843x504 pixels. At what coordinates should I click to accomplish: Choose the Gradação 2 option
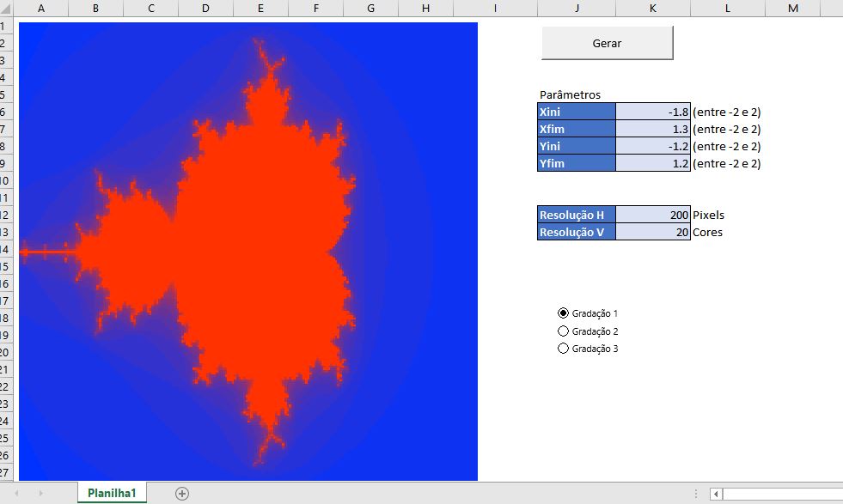(x=564, y=331)
